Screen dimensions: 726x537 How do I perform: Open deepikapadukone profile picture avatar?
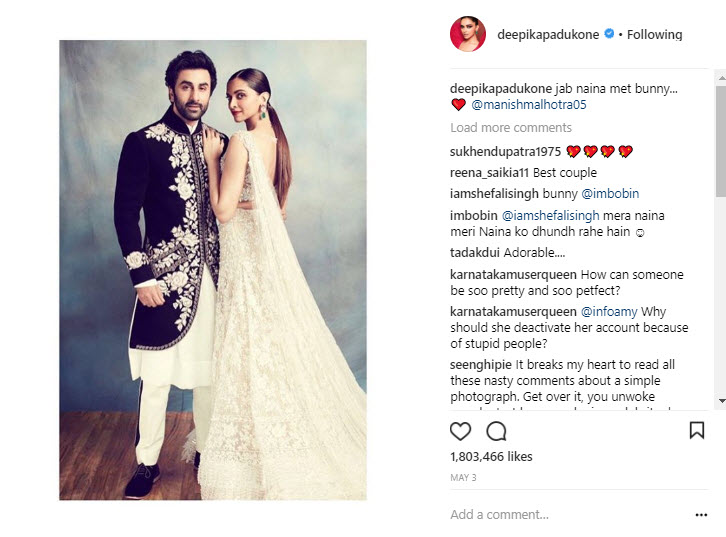(468, 34)
